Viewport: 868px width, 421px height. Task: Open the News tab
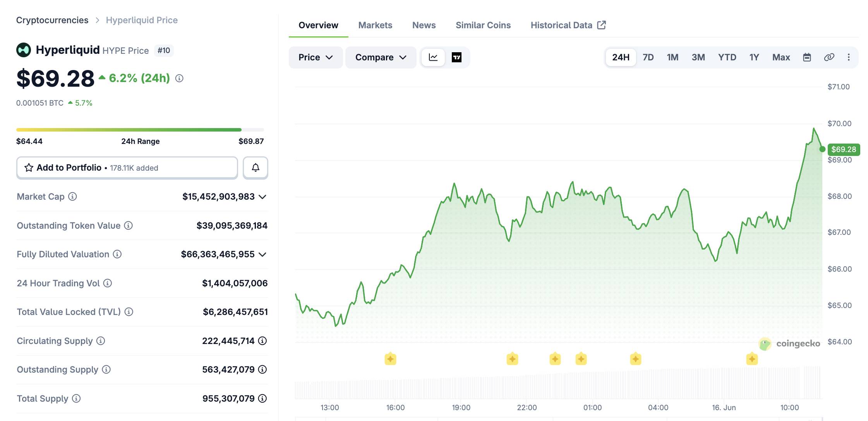tap(424, 25)
